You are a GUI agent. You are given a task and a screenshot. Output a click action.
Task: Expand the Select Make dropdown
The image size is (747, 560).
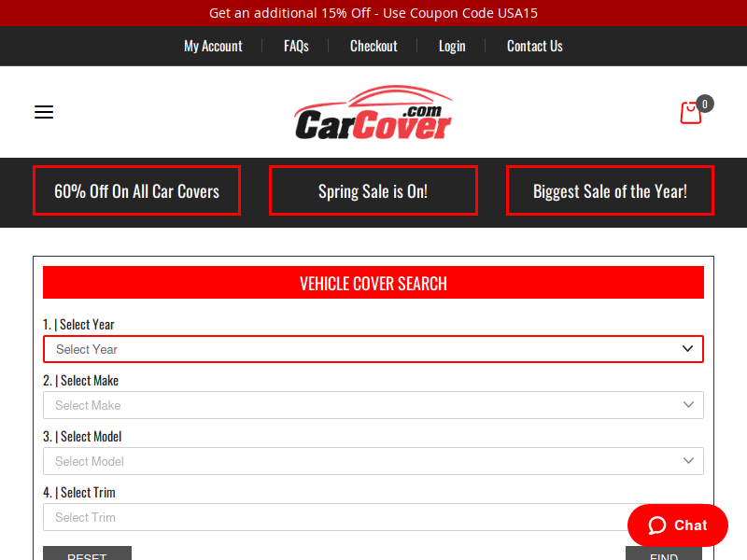click(x=373, y=405)
